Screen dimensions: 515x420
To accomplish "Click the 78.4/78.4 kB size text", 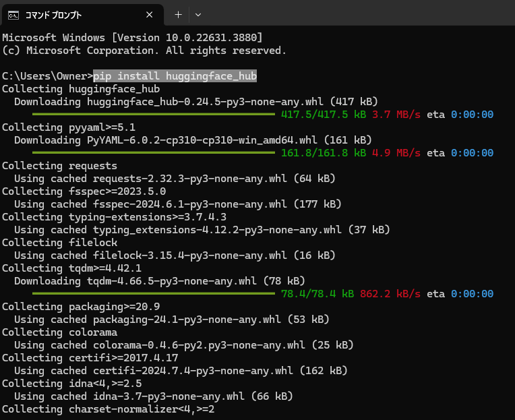I will click(x=317, y=293).
